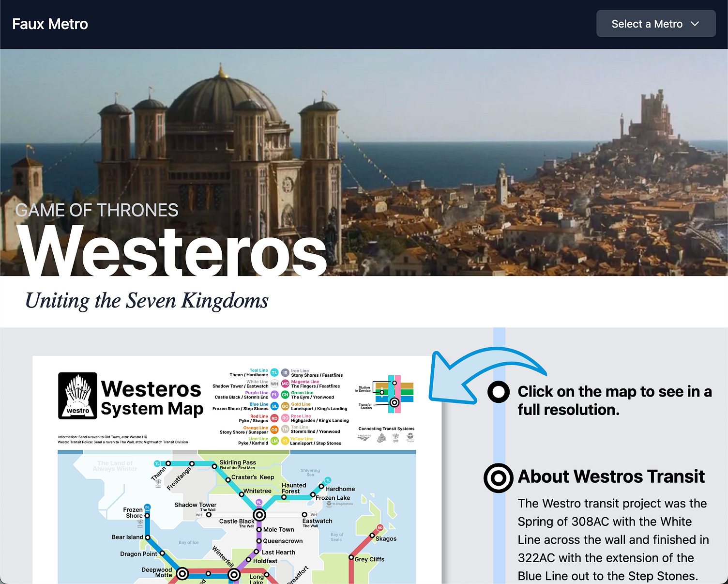
Task: Click the "Bay of Ice" map label
Action: click(x=189, y=542)
